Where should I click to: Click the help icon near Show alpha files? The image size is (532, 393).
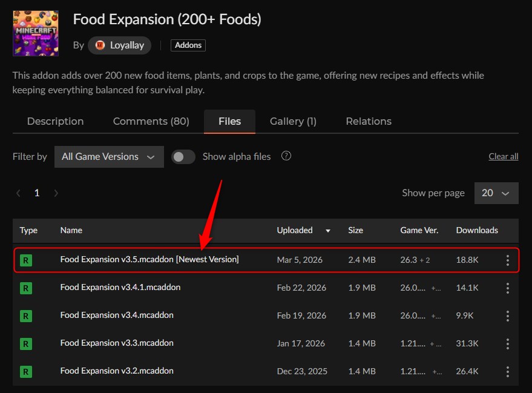[286, 156]
